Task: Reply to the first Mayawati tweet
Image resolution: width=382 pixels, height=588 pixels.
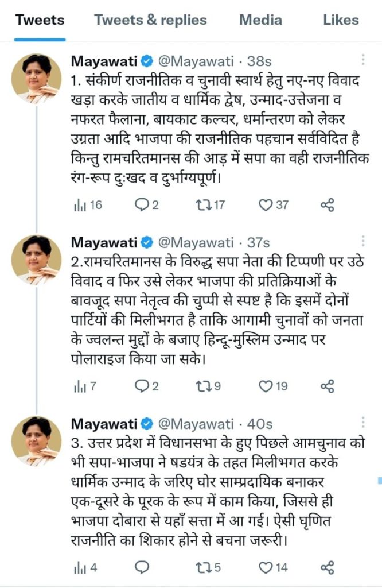Action: click(141, 204)
